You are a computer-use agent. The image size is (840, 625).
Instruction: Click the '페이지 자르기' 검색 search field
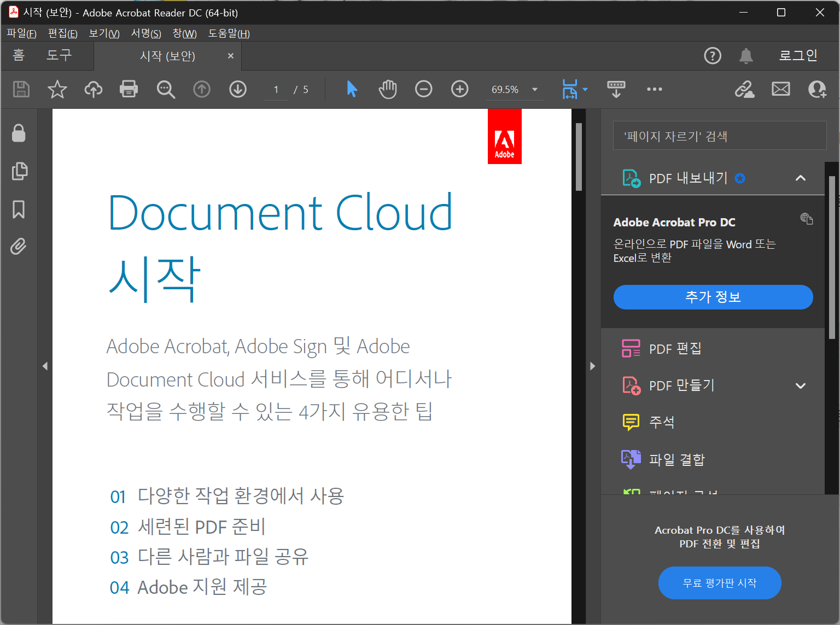coord(720,136)
